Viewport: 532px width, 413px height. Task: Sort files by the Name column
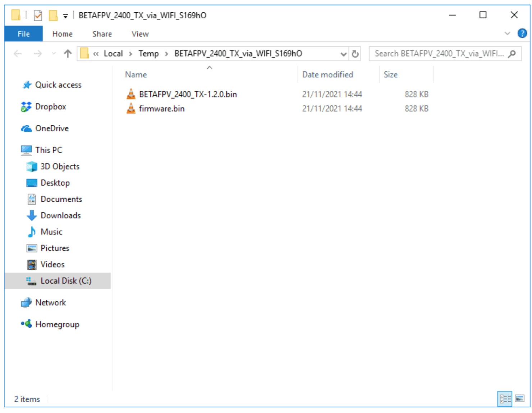pyautogui.click(x=136, y=74)
